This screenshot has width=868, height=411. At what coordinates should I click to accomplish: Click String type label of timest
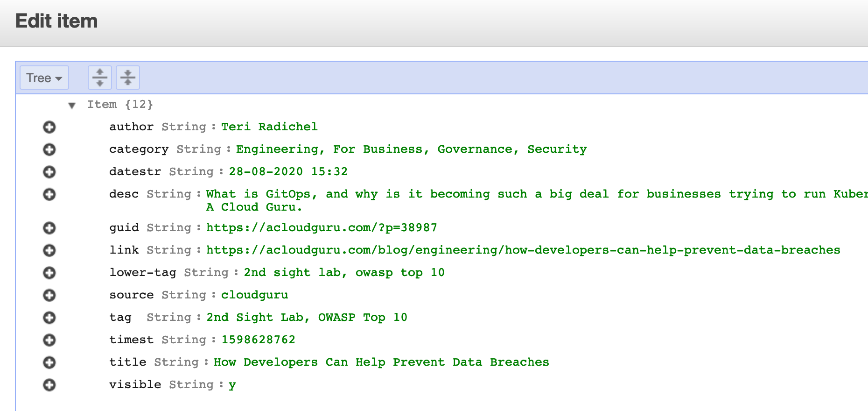184,340
